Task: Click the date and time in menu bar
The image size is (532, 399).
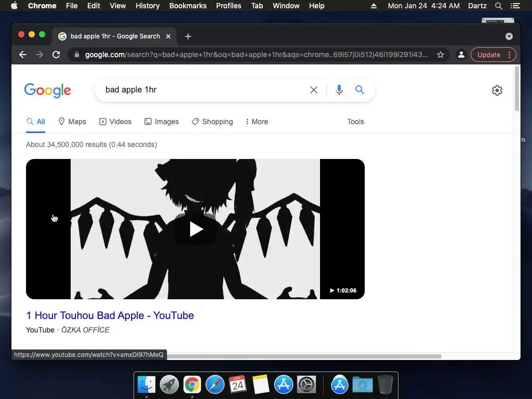Action: 424,6
